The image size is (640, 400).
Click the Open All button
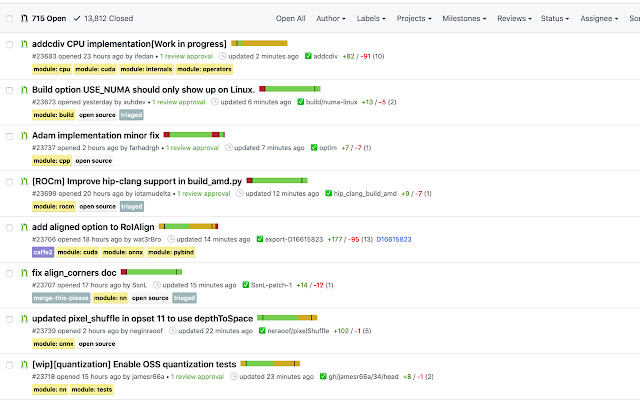pyautogui.click(x=290, y=18)
